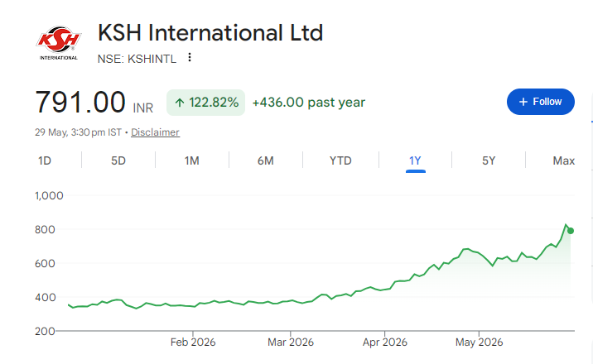Click the 29 May, 3:30 pm IST timestamp
This screenshot has height=364, width=593.
coord(79,132)
